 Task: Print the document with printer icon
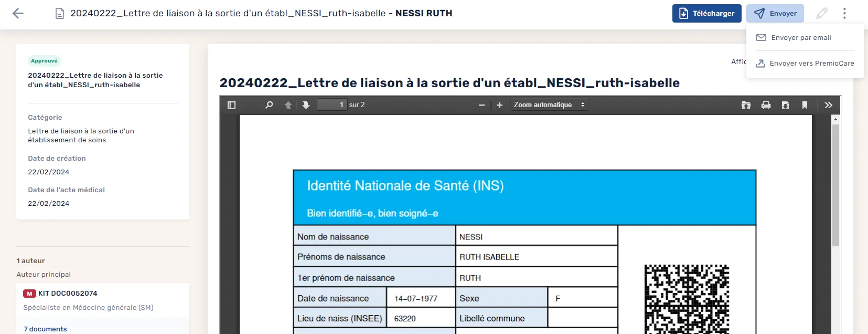point(766,105)
